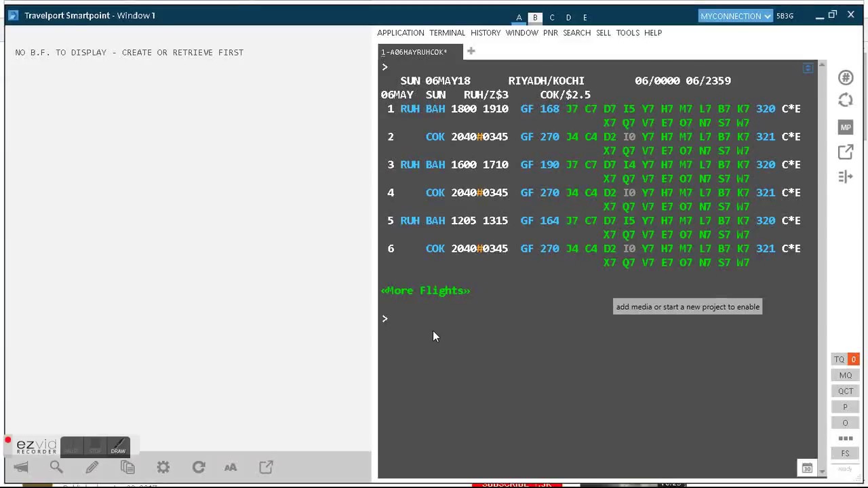This screenshot has height=488, width=868.
Task: Open the TERMINAL menu
Action: pos(447,33)
